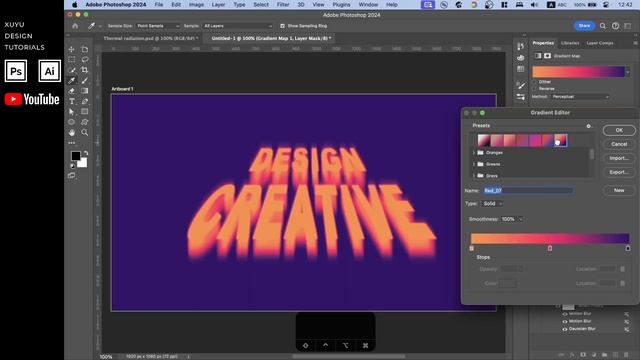Select the layer mask icon in Properties
Image resolution: width=640 pixels, height=360 pixels.
547,56
